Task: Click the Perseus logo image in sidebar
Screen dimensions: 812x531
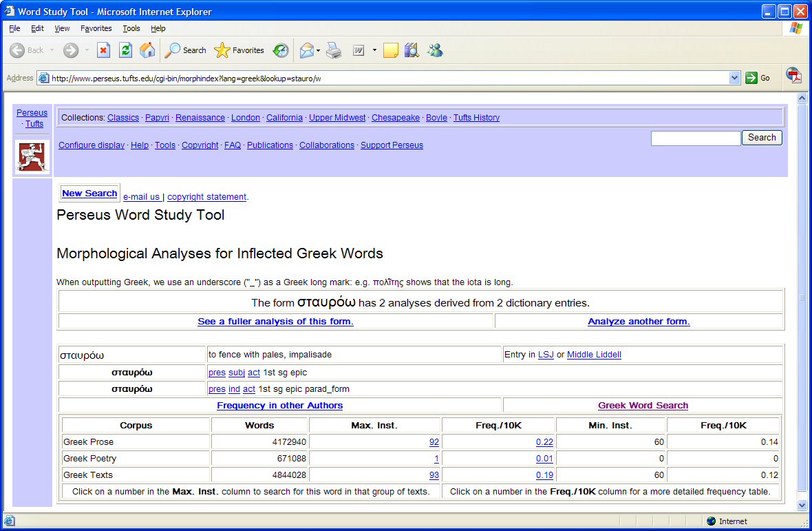Action: 32,156
